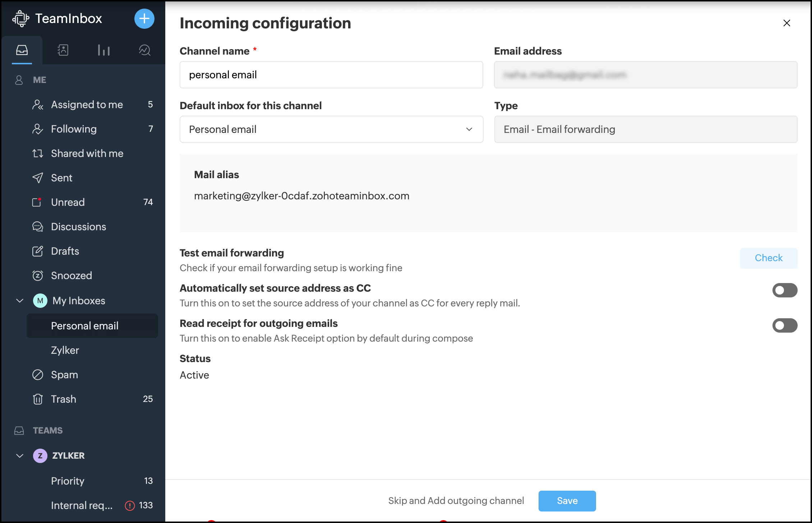Viewport: 812px width, 523px height.
Task: Select the Zylker inbox
Action: (92, 350)
